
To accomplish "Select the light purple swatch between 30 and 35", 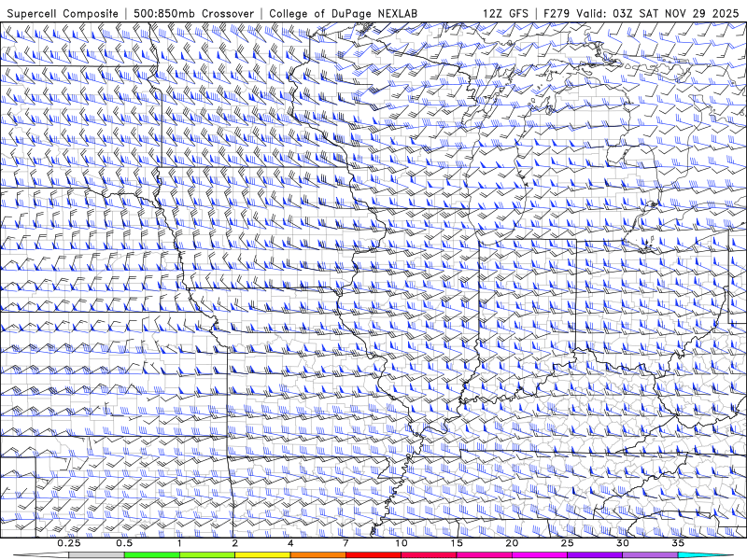I will [x=650, y=555].
